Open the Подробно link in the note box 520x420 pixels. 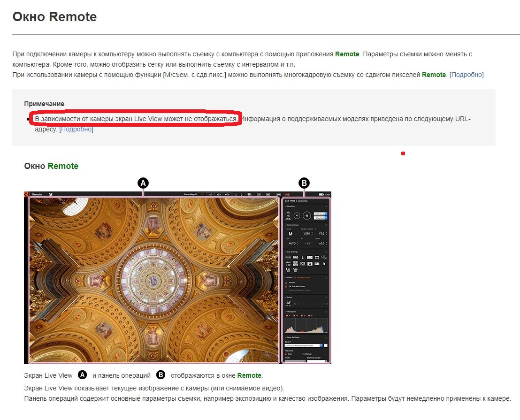coord(76,129)
